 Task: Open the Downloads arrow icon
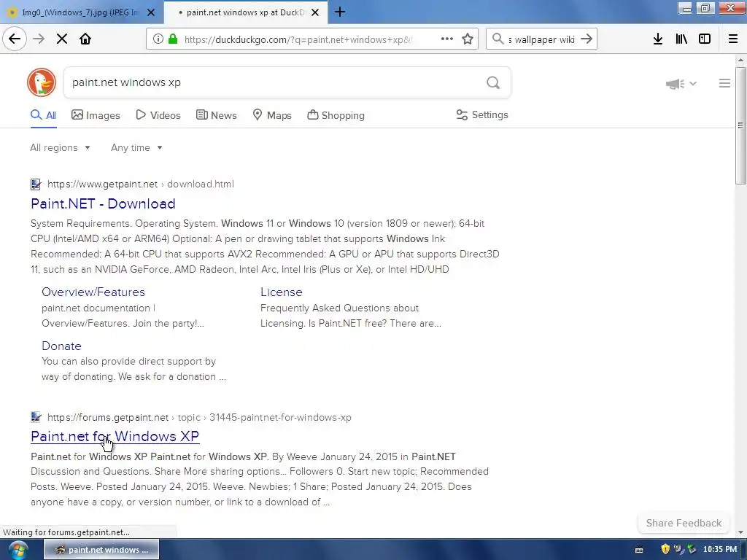pos(658,39)
